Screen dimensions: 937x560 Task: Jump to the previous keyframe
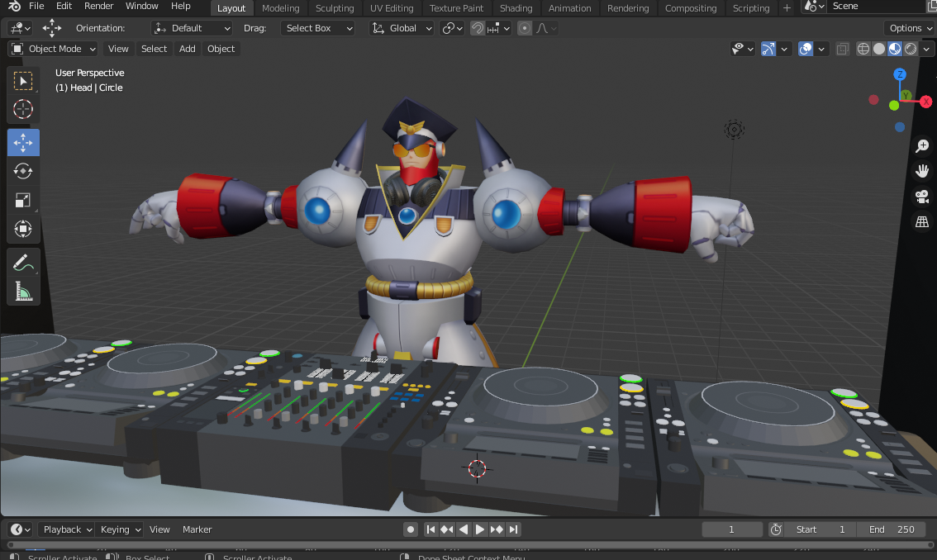pos(446,529)
